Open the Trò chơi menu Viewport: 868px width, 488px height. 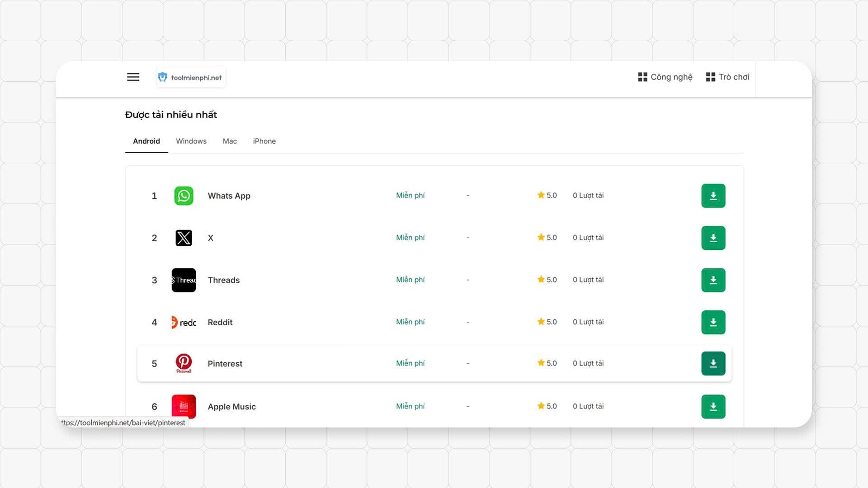pos(727,77)
